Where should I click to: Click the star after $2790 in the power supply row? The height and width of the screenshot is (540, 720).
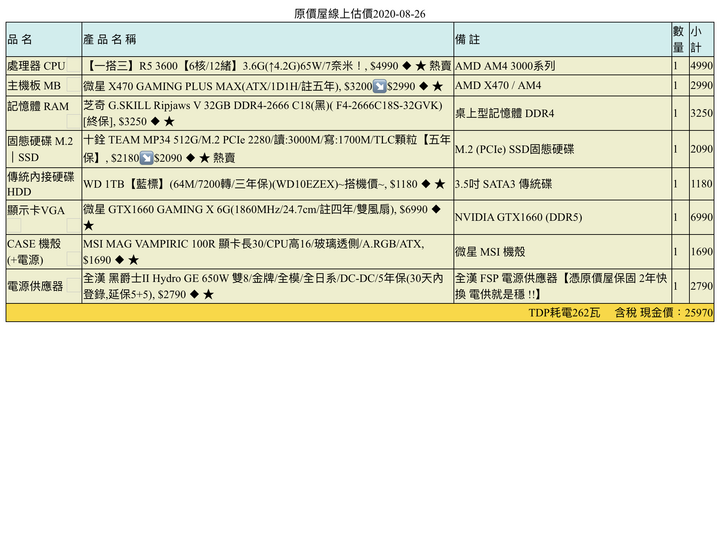pos(208,294)
